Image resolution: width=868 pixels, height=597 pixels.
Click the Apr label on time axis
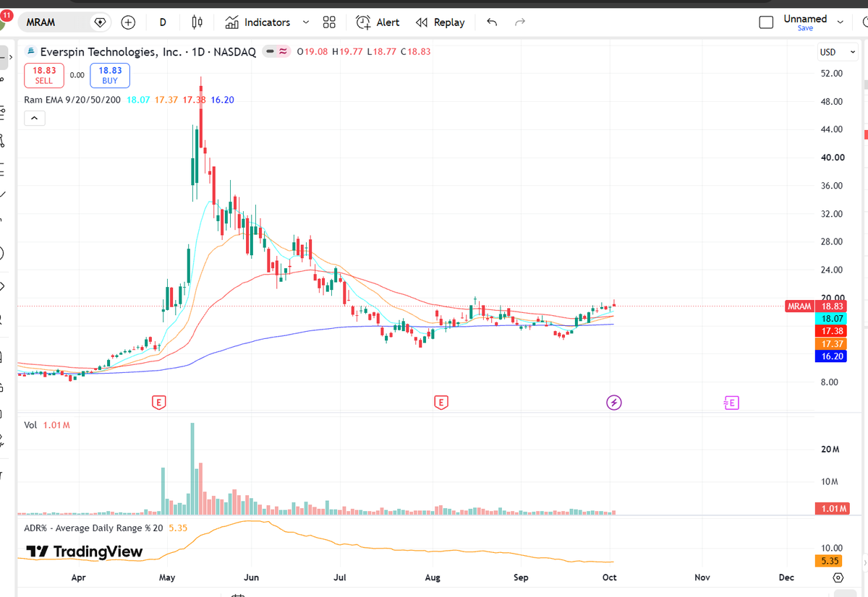click(79, 577)
